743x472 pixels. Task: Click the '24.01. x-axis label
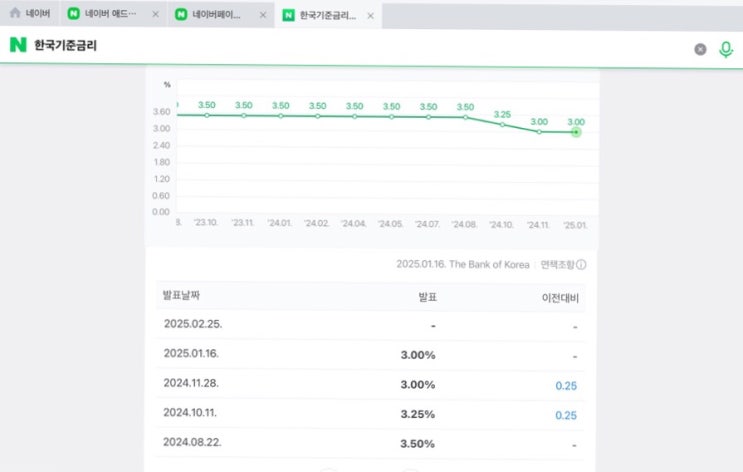[x=280, y=223]
